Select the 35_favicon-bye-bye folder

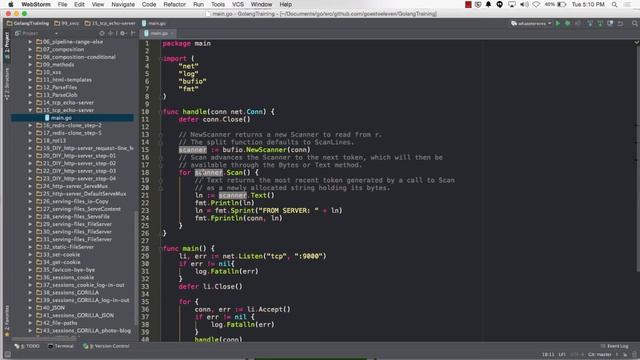[x=65, y=270]
